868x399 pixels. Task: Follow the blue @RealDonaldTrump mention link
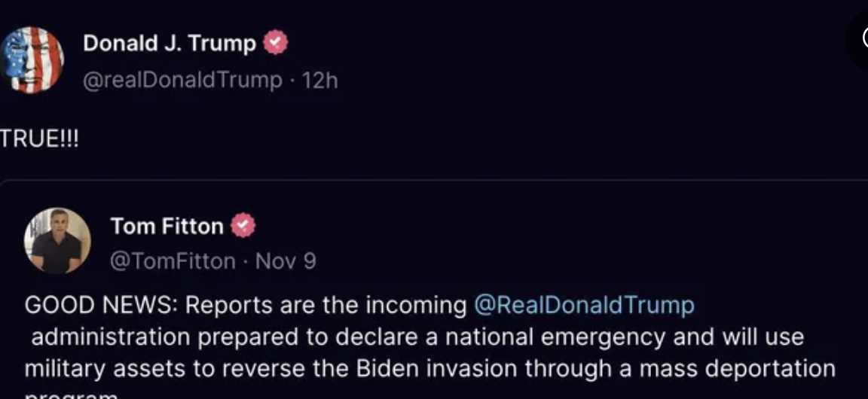(x=584, y=305)
